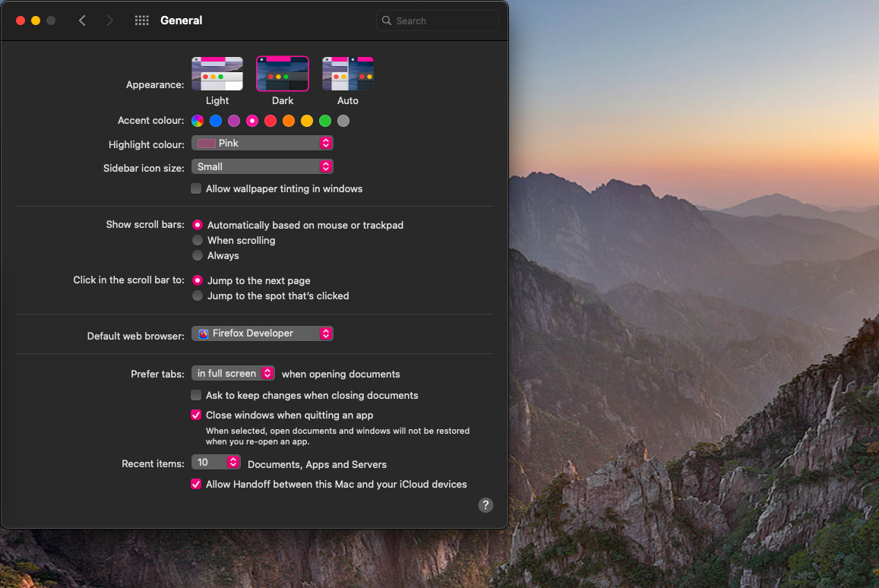The width and height of the screenshot is (879, 588).
Task: Select Automatically based on mouse or trackpad
Action: click(x=198, y=225)
